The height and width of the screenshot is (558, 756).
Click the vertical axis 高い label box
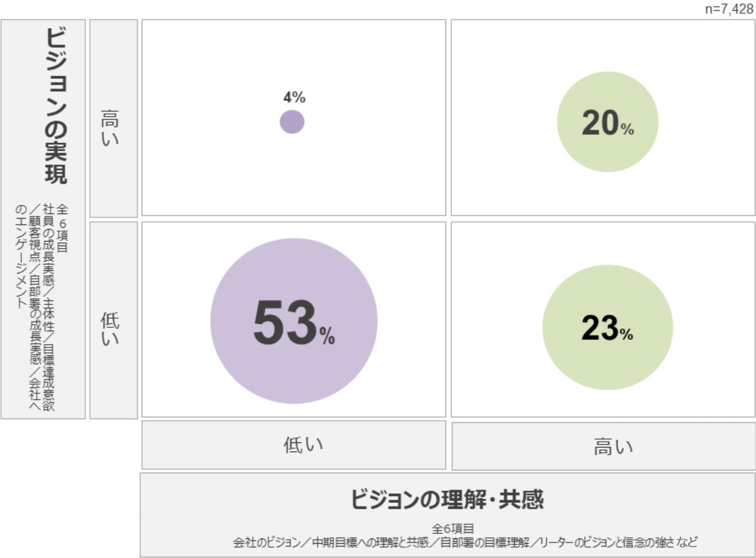(x=113, y=118)
